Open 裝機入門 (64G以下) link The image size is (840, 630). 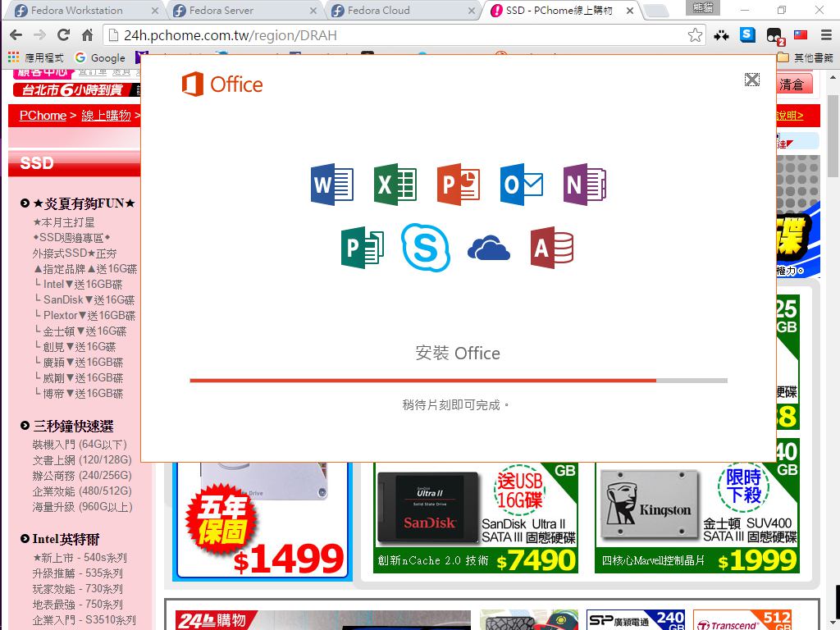80,445
